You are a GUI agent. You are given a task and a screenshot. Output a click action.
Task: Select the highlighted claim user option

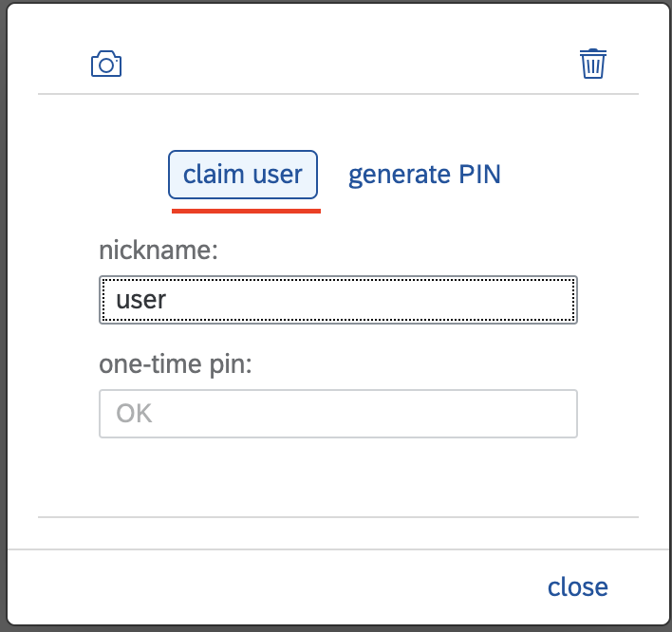coord(243,175)
